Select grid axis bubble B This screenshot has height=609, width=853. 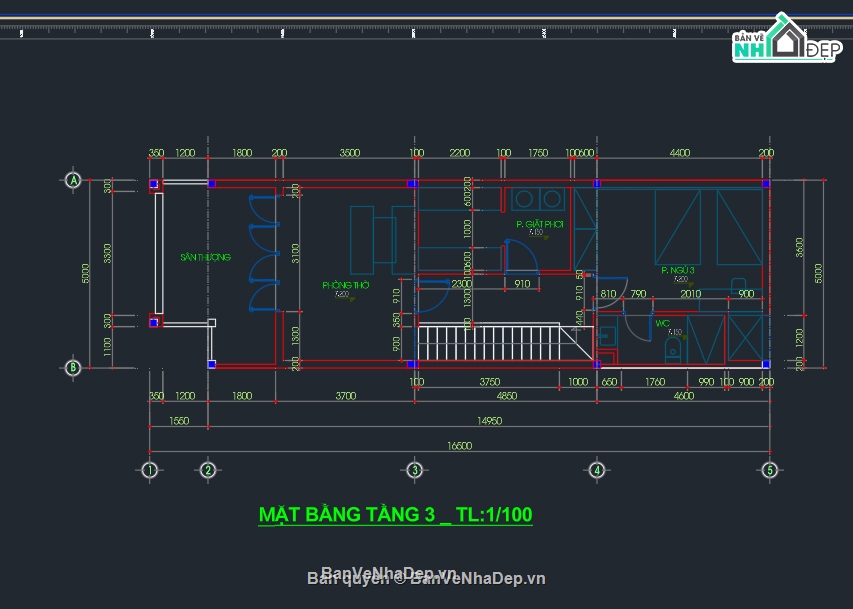[x=73, y=367]
